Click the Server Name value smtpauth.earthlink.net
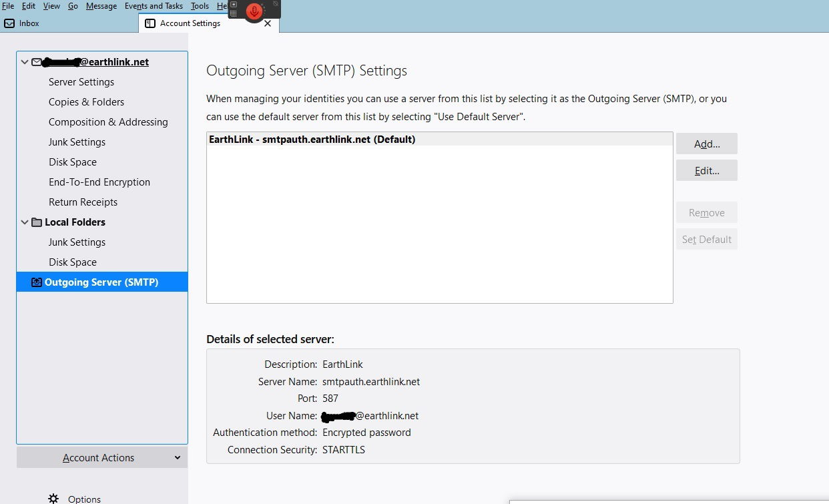 pyautogui.click(x=371, y=382)
